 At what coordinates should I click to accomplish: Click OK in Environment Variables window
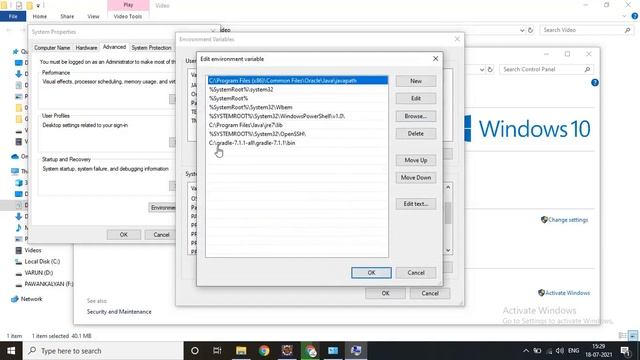coord(385,293)
